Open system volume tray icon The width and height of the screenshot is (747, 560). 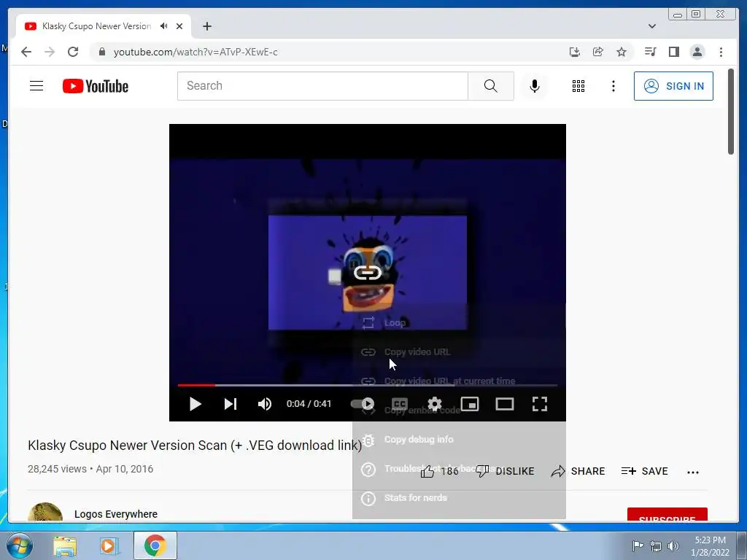(673, 546)
